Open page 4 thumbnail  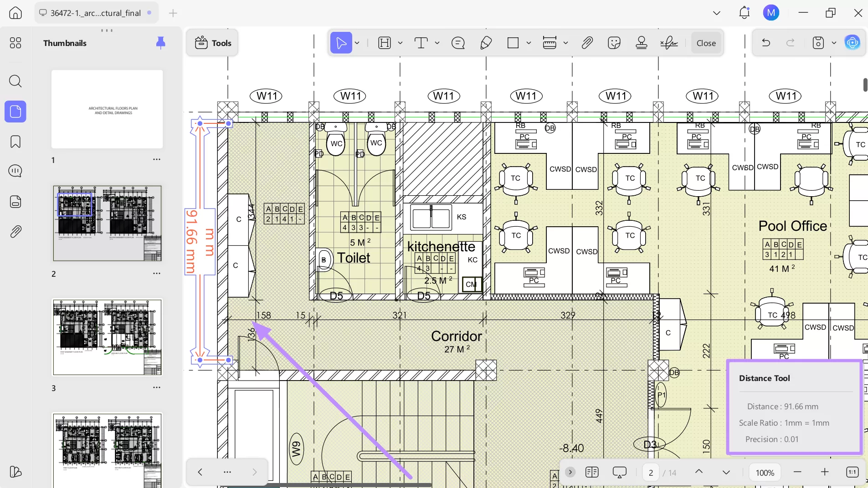[x=107, y=450]
